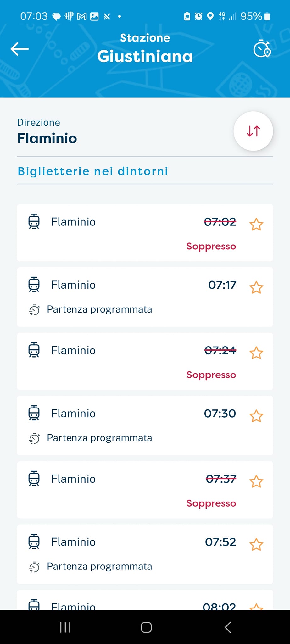The height and width of the screenshot is (644, 290).
Task: Select the train icon of 07:17 departure
Action: pyautogui.click(x=34, y=285)
